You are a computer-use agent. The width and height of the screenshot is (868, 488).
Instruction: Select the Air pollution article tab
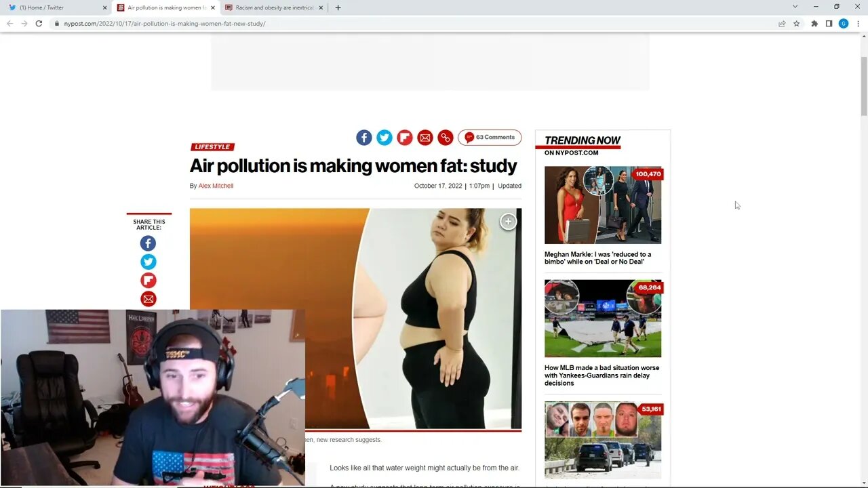[x=165, y=7]
